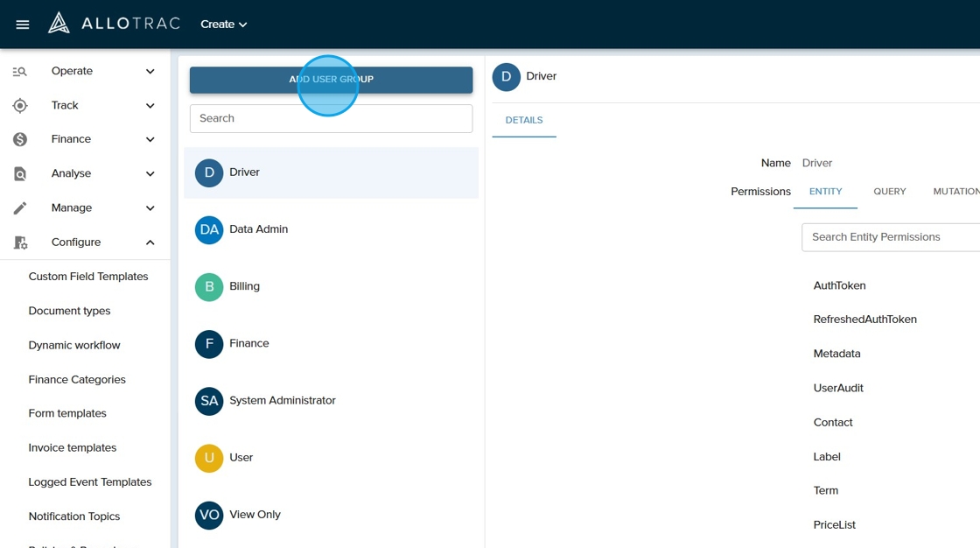Click the Finance dollar icon
The height and width of the screenshot is (548, 980).
tap(20, 140)
